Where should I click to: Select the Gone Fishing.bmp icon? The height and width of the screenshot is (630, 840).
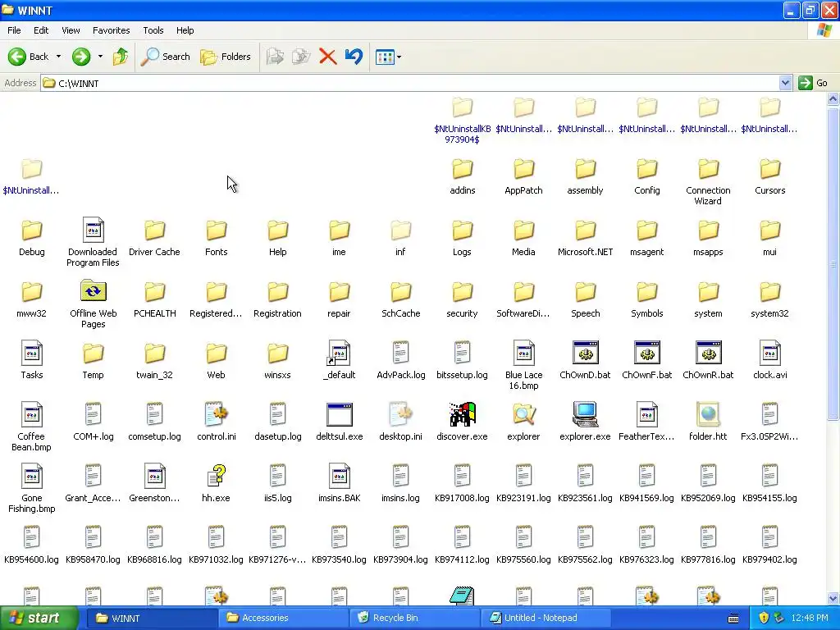[32, 477]
